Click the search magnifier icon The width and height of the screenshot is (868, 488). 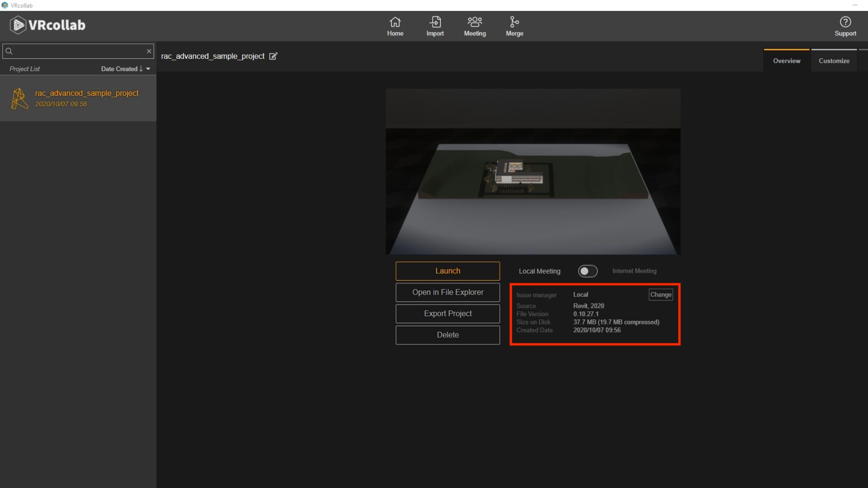(x=9, y=51)
